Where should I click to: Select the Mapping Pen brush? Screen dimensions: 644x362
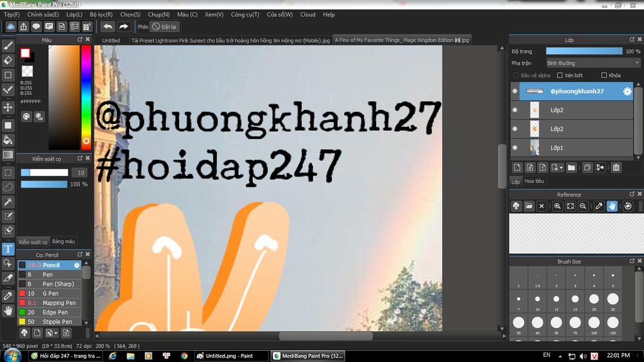click(x=49, y=303)
